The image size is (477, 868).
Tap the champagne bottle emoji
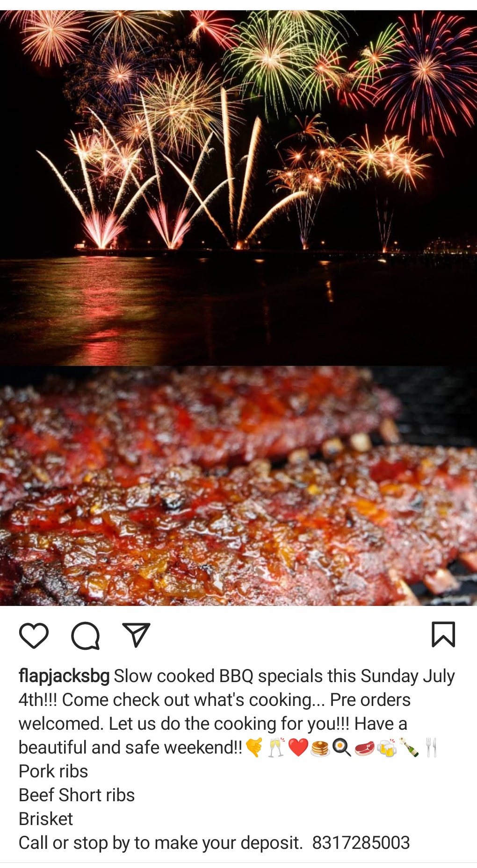pos(409,747)
